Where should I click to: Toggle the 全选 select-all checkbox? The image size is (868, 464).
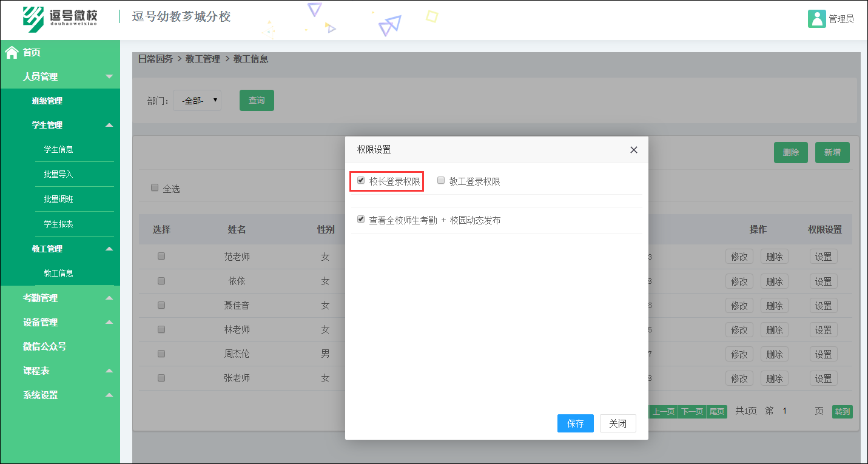154,188
